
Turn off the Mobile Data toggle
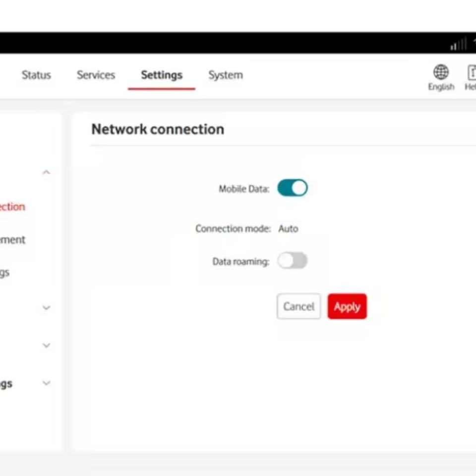click(x=293, y=188)
